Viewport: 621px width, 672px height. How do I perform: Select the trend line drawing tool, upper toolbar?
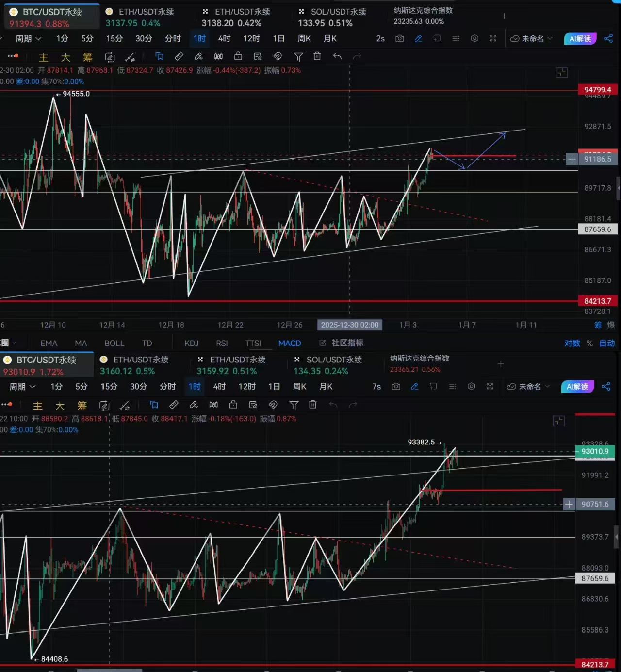(x=130, y=57)
